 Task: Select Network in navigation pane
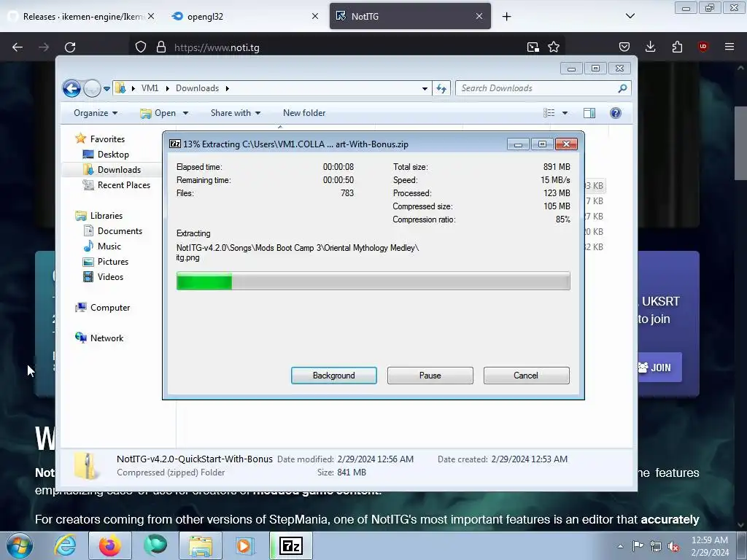pyautogui.click(x=99, y=338)
